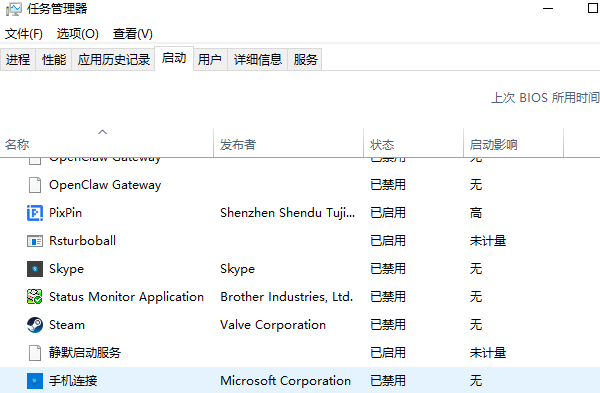Switch to the 应用历史记录 tab
Screen dimensions: 600x393
click(x=114, y=59)
